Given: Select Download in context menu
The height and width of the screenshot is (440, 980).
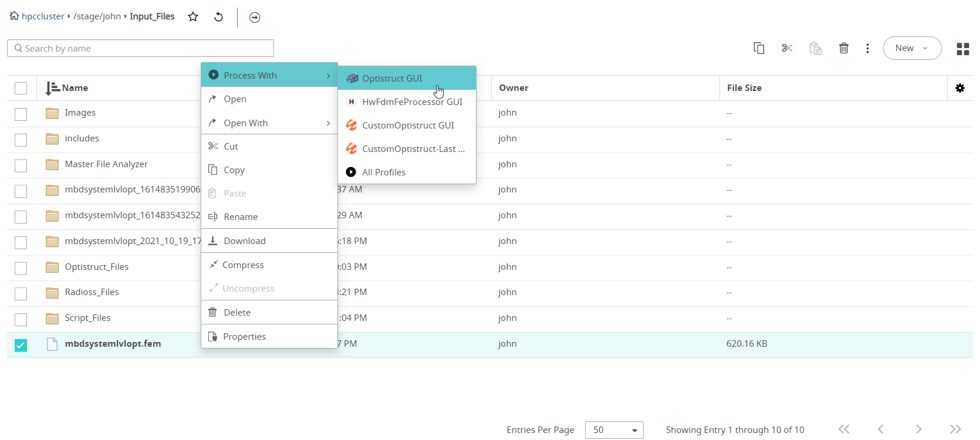Looking at the screenshot, I should [269, 241].
